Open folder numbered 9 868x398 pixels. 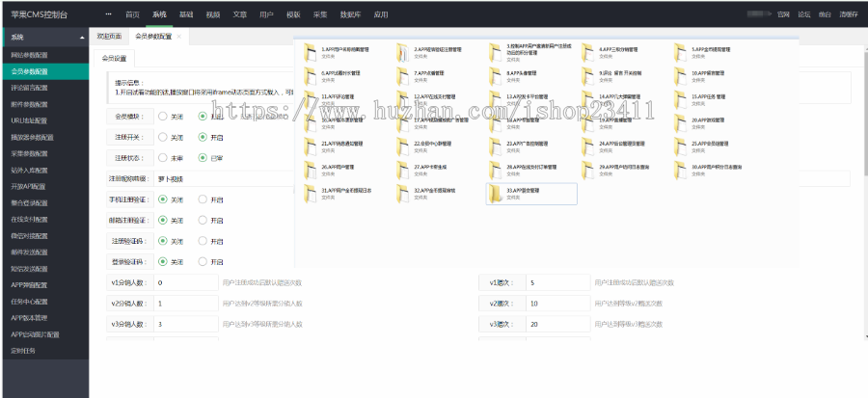click(611, 76)
